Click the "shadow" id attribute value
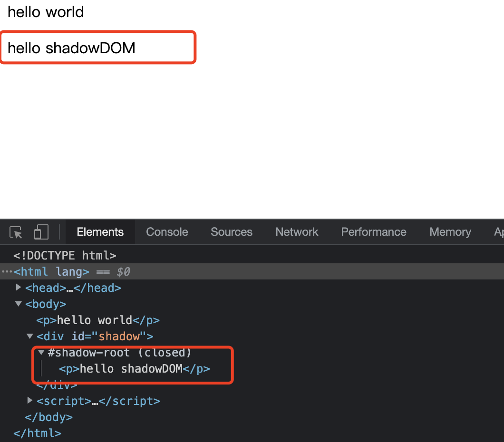The width and height of the screenshot is (504, 442). pos(119,336)
